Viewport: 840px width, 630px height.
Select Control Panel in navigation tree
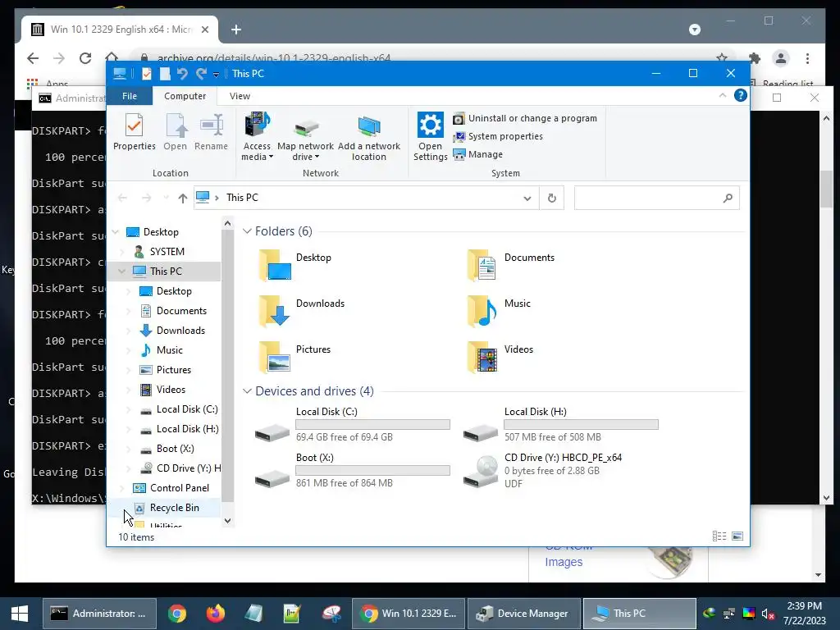coord(179,488)
